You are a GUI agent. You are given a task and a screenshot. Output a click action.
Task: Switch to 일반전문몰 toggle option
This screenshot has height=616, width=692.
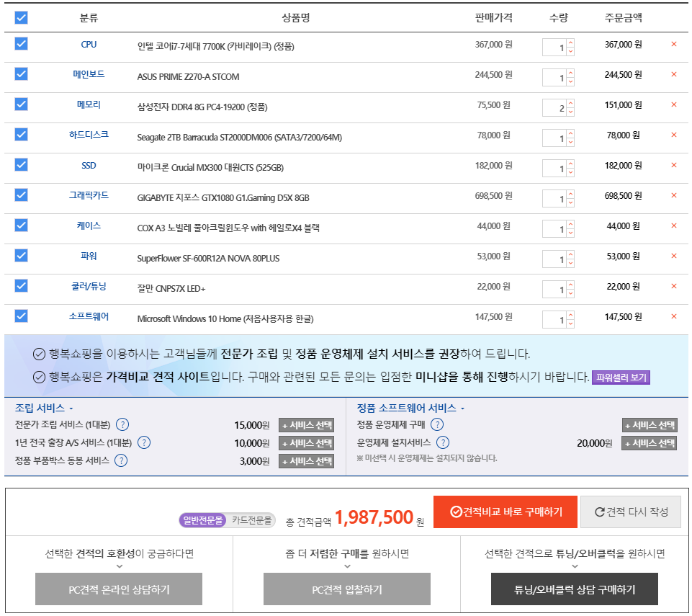pyautogui.click(x=203, y=520)
